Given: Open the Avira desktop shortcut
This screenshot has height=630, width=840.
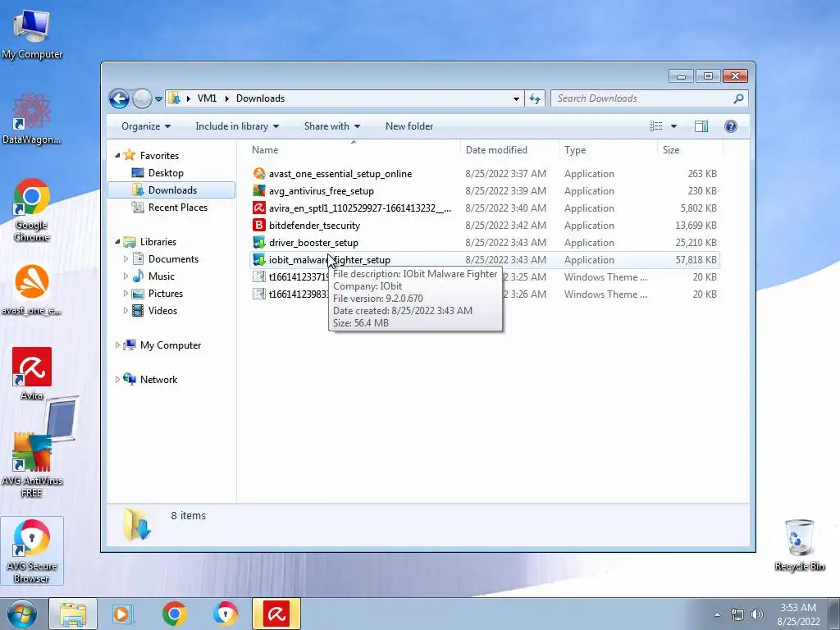Looking at the screenshot, I should 32,373.
